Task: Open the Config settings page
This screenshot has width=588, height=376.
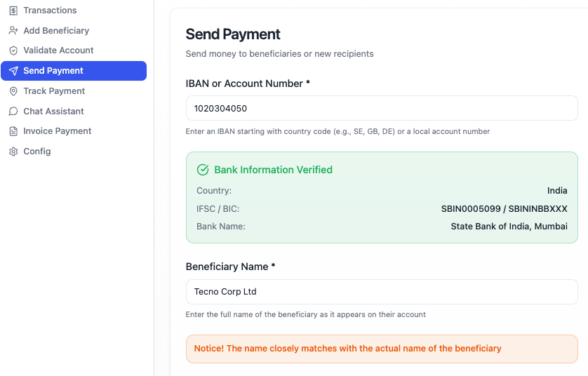Action: [37, 152]
